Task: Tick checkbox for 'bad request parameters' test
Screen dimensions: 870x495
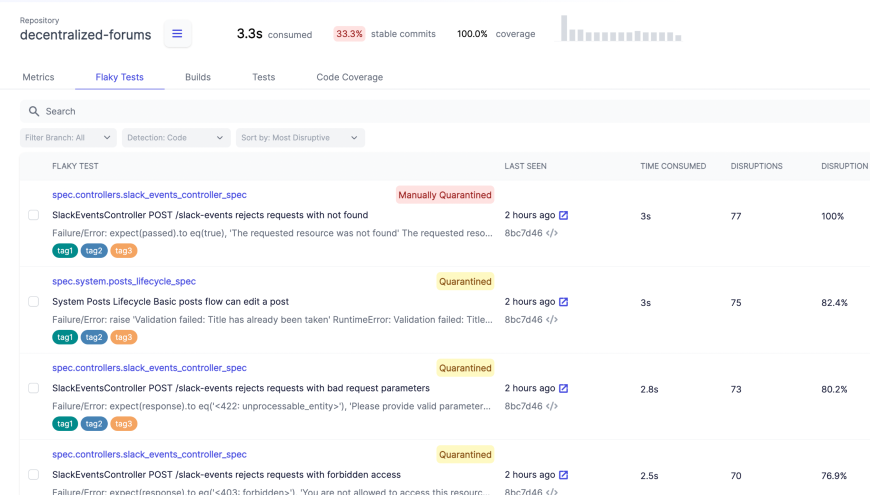Action: [x=33, y=388]
